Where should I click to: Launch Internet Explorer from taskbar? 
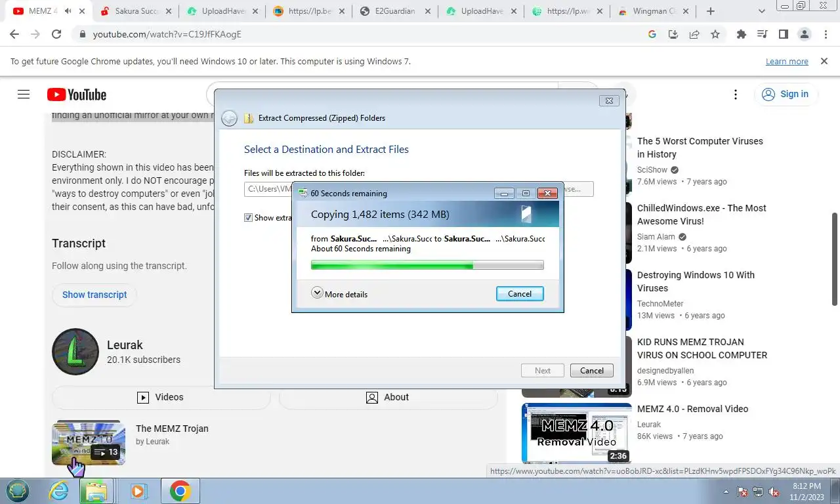tap(59, 491)
